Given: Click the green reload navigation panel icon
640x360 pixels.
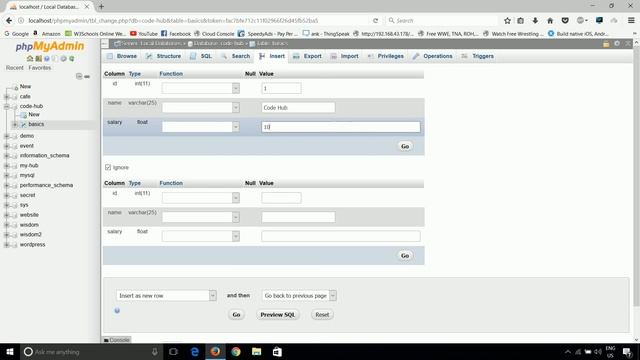Looking at the screenshot, I should click(x=72, y=59).
